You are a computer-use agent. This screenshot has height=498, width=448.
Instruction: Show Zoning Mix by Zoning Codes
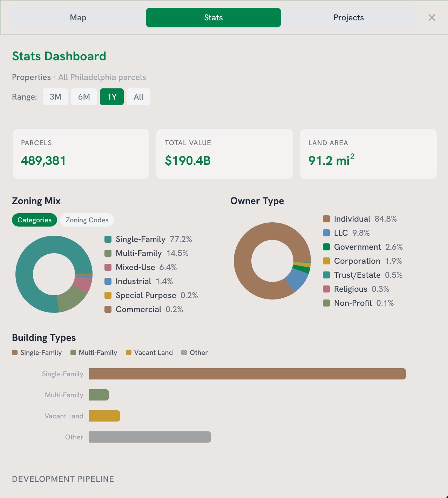87,220
